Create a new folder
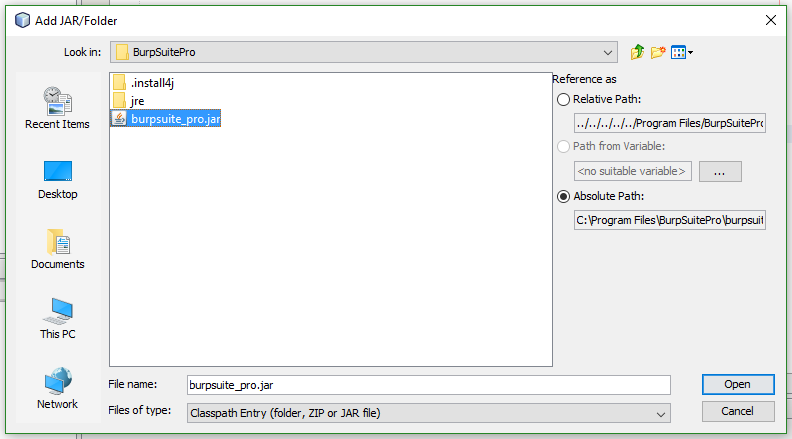 [658, 52]
